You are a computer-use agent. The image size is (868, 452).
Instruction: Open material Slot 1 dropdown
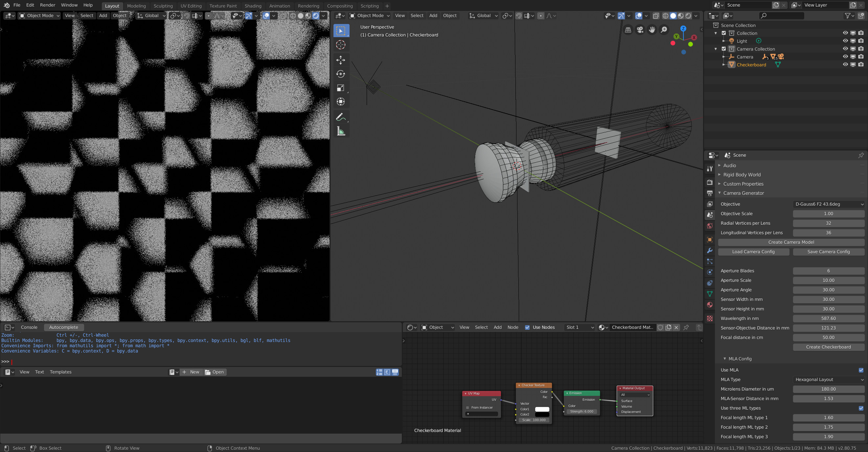tap(580, 327)
